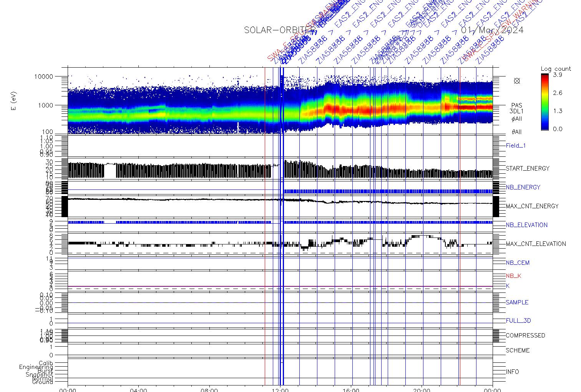The width and height of the screenshot is (581, 392).
Task: Click the 3.9 value on the colorbar
Action: point(557,75)
